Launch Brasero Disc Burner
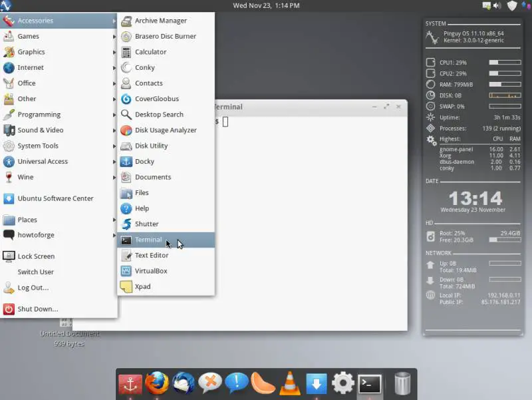 pos(166,37)
